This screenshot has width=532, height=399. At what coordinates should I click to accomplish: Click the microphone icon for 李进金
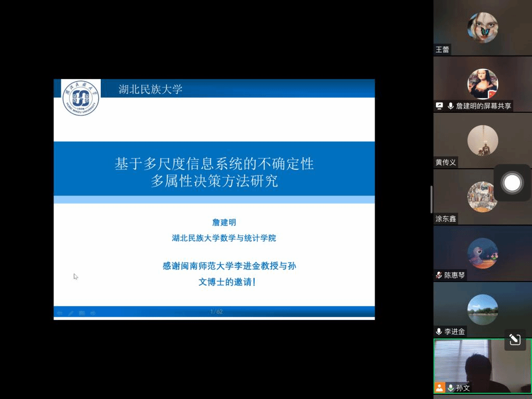(439, 331)
